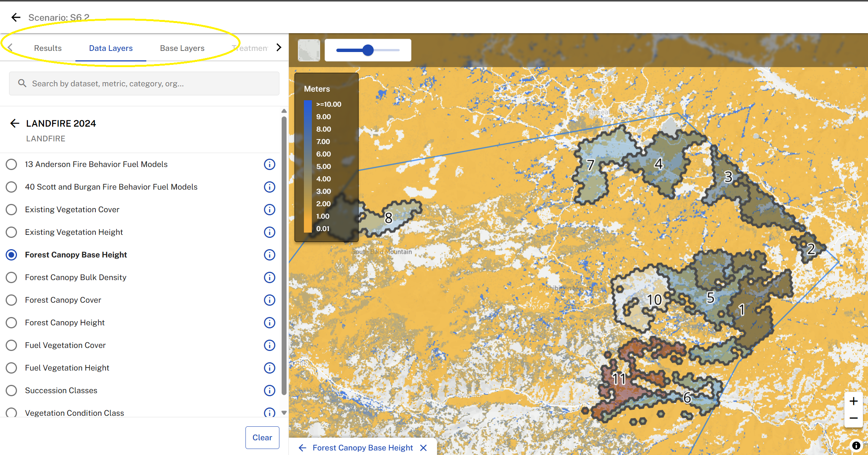Viewport: 868px width, 455px height.
Task: Switch to the Results tab
Action: pos(48,48)
